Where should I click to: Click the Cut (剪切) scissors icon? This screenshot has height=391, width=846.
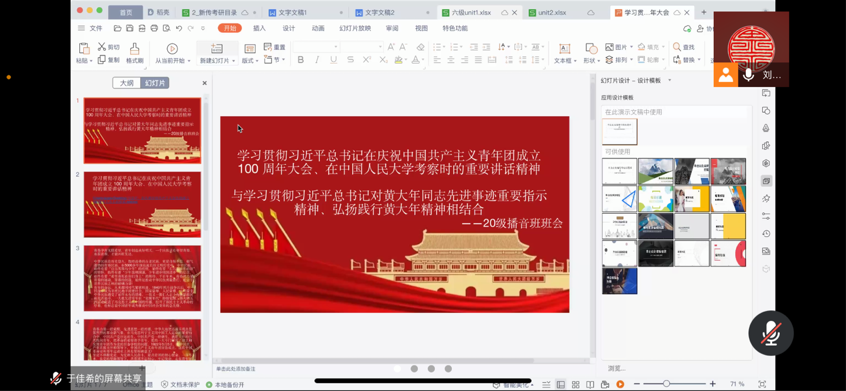(102, 47)
